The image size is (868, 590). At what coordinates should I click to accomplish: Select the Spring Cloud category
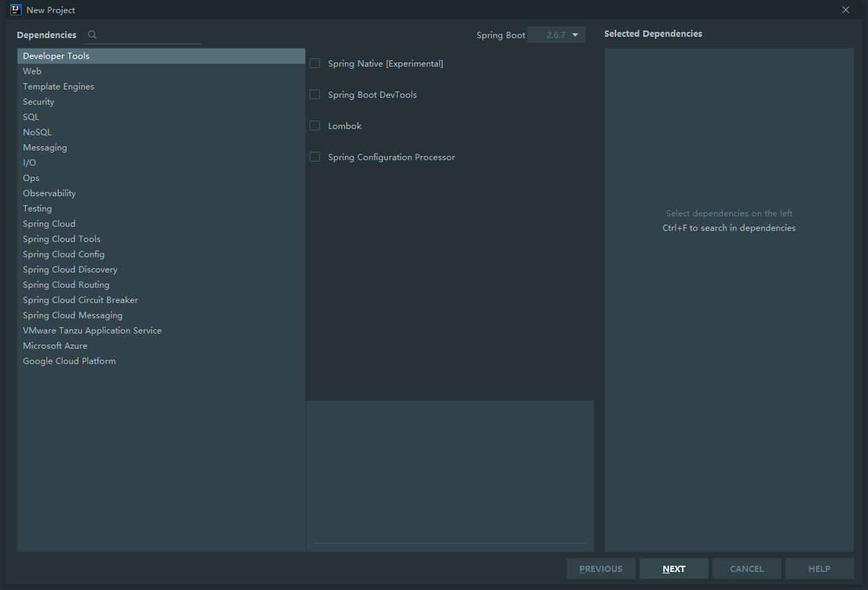tap(161, 224)
